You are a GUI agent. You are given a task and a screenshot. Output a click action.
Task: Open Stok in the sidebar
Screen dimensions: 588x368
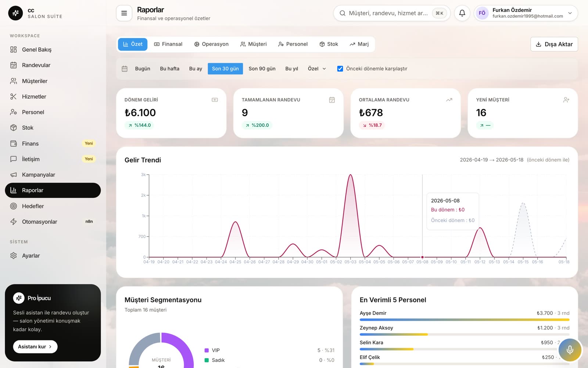[53, 128]
